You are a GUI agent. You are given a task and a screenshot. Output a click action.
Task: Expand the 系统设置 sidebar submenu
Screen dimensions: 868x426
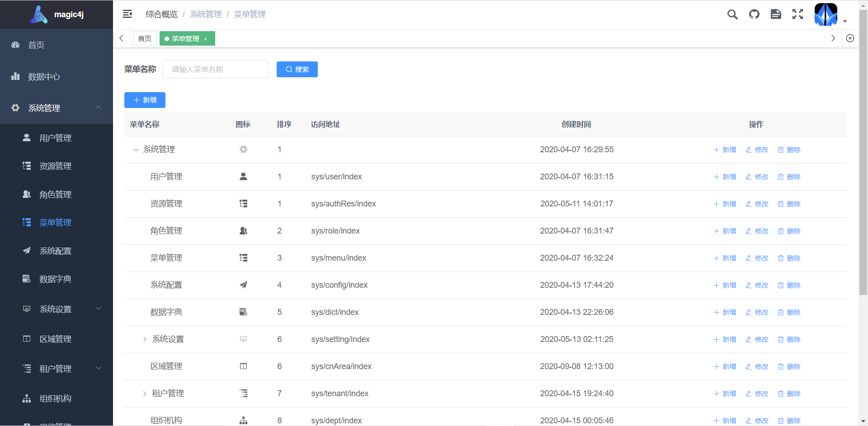57,309
